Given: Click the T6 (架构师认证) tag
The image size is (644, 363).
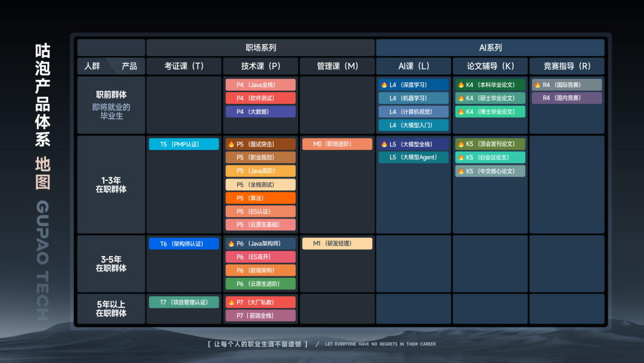Looking at the screenshot, I should point(184,244).
